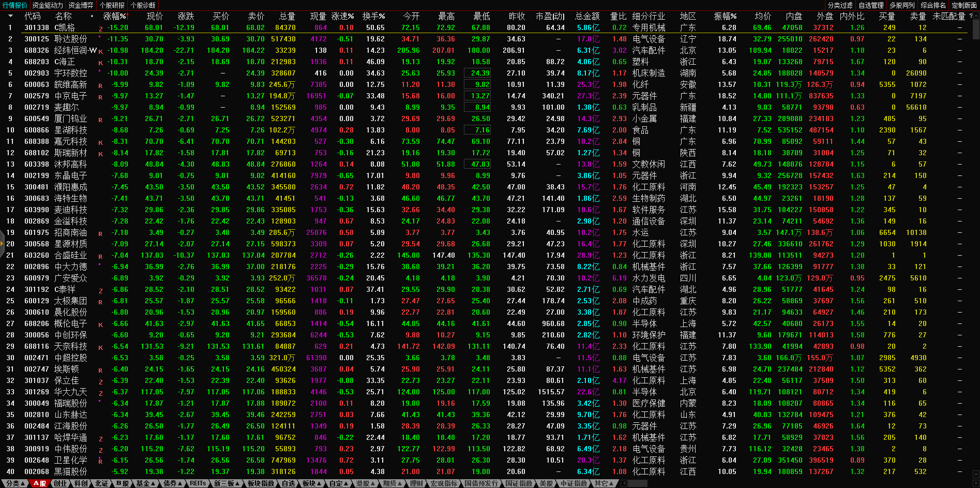Viewport: 980px width, 488px height.
Task: Select the 厦门钨业 stock row
Action: click(71, 119)
